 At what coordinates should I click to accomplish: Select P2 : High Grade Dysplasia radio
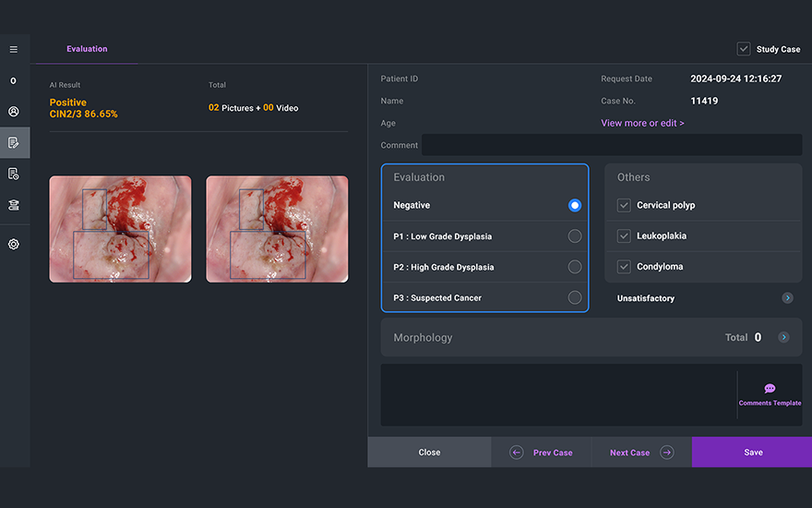[575, 267]
